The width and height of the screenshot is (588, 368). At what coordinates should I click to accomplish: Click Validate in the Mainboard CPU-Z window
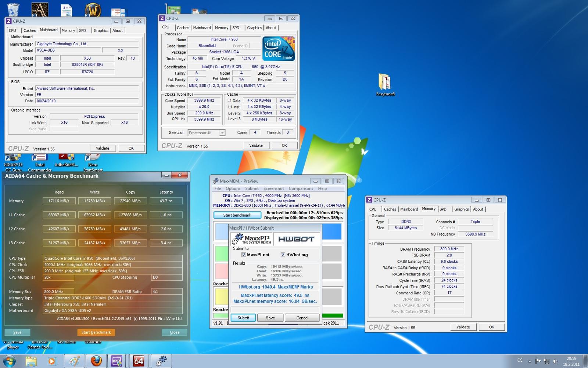[103, 148]
